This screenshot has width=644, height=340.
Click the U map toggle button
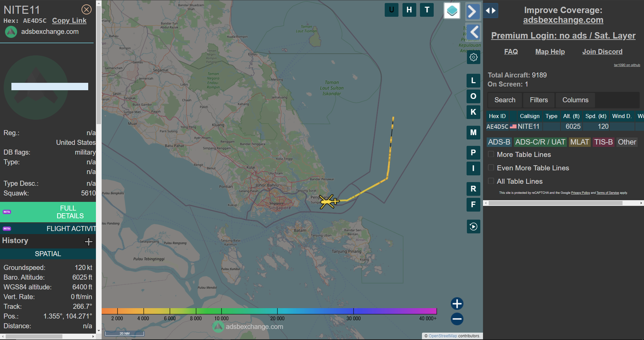click(x=391, y=10)
